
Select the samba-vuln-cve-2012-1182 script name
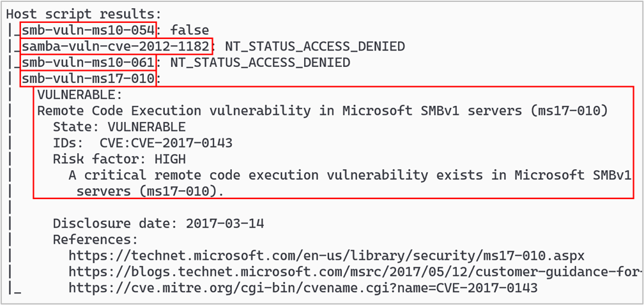pos(115,47)
